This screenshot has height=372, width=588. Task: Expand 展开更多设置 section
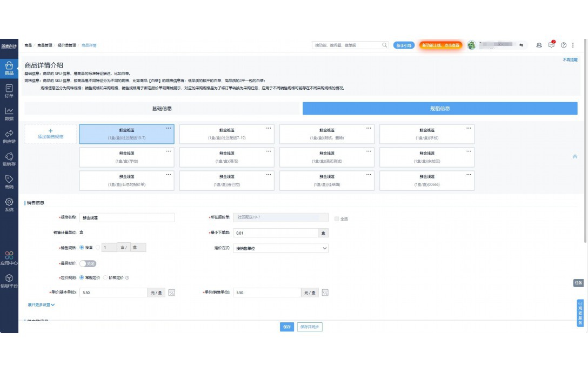(x=41, y=305)
